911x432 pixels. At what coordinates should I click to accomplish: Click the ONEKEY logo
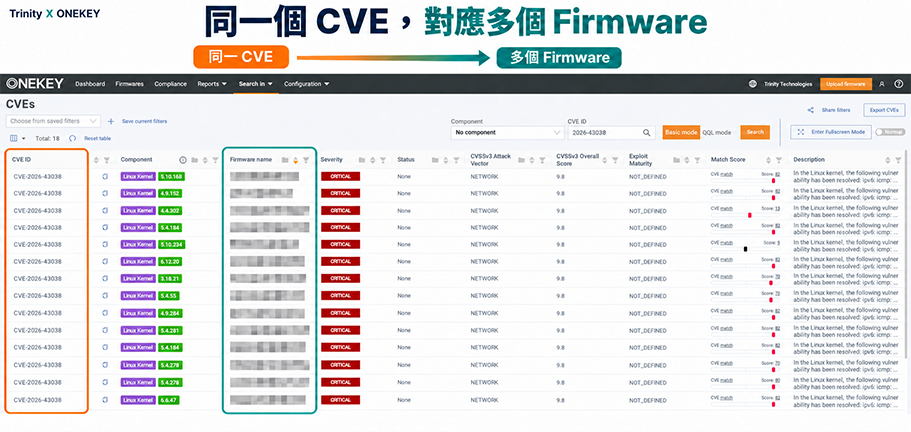coord(35,84)
